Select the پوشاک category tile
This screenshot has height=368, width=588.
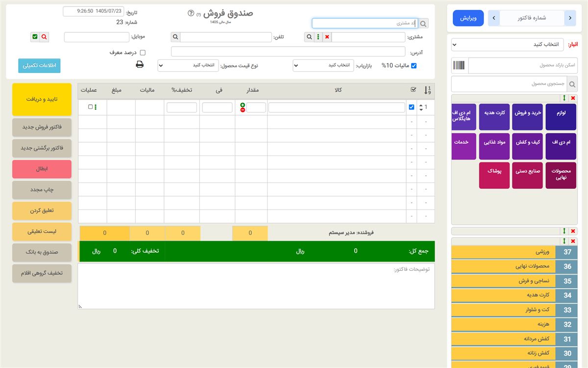494,176
